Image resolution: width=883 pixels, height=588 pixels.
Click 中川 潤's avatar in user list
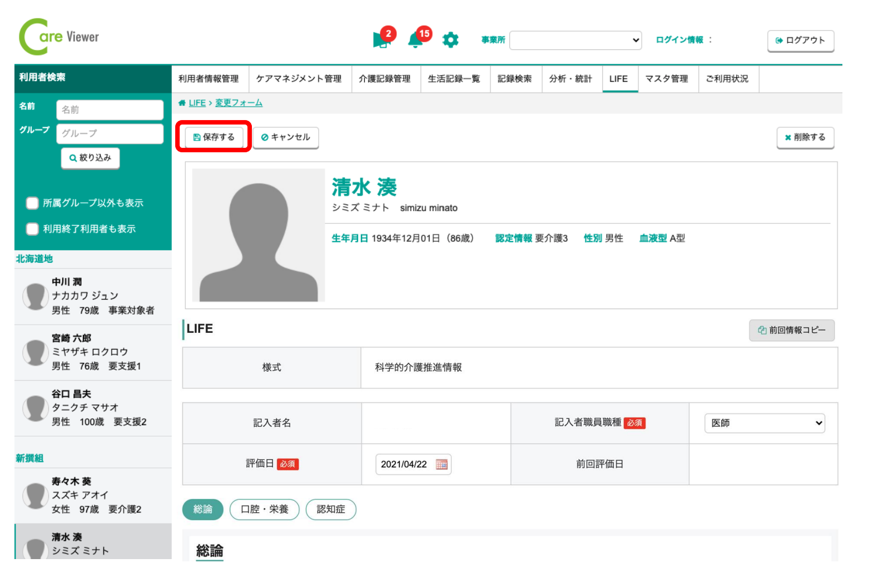[x=35, y=296]
